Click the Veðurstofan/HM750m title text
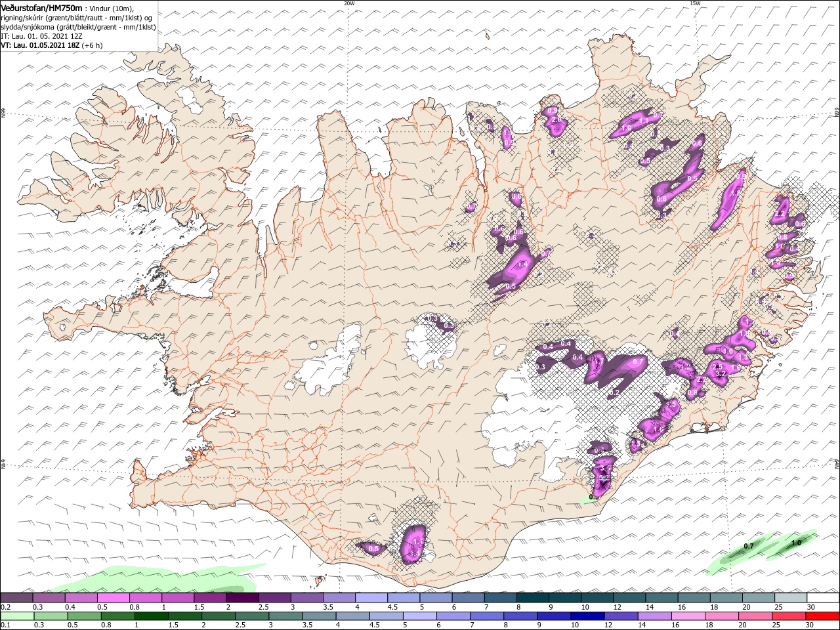 [41, 7]
